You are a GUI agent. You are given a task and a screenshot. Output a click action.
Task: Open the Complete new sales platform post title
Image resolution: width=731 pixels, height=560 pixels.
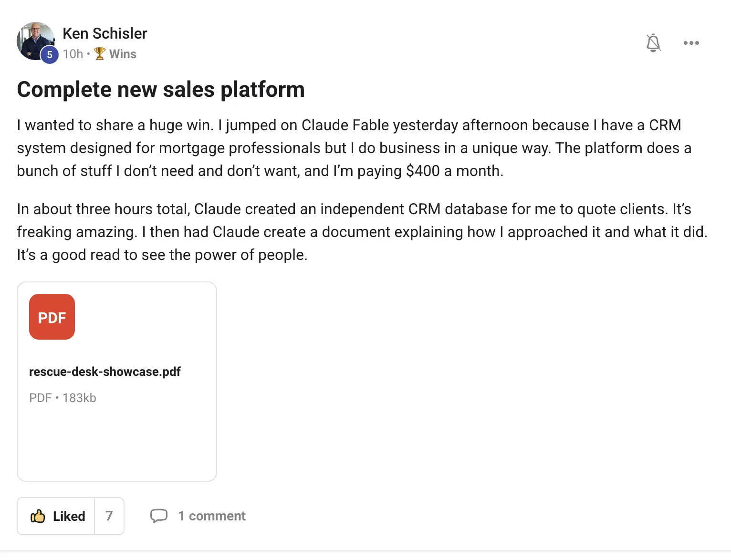161,89
